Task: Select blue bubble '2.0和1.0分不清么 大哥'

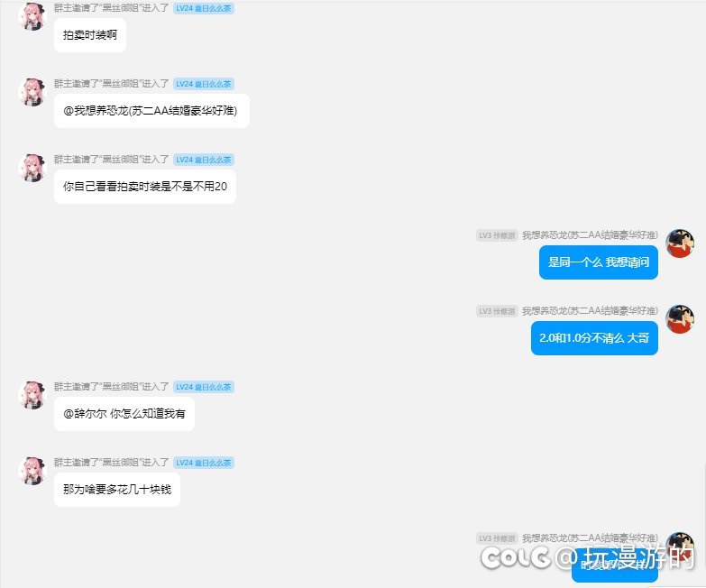Action: (594, 338)
